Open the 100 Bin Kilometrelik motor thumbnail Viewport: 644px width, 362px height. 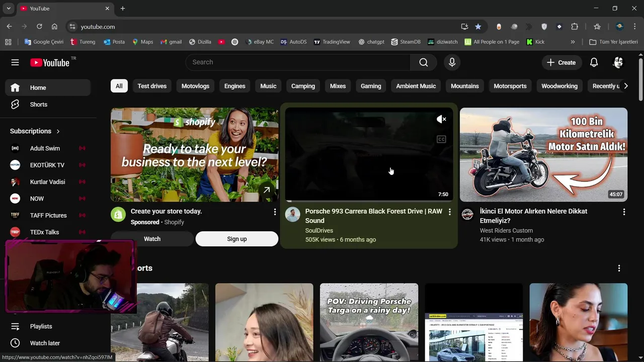pos(543,155)
